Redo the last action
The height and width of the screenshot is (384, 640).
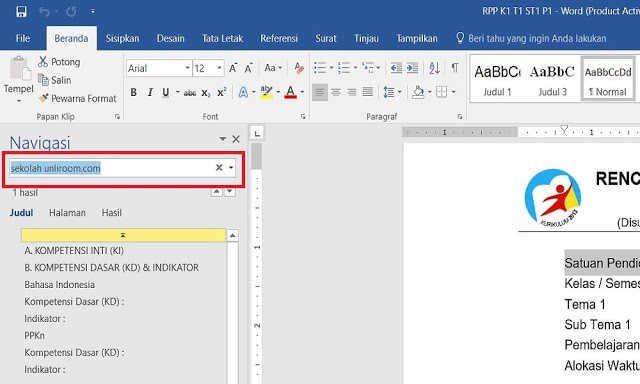(71, 11)
